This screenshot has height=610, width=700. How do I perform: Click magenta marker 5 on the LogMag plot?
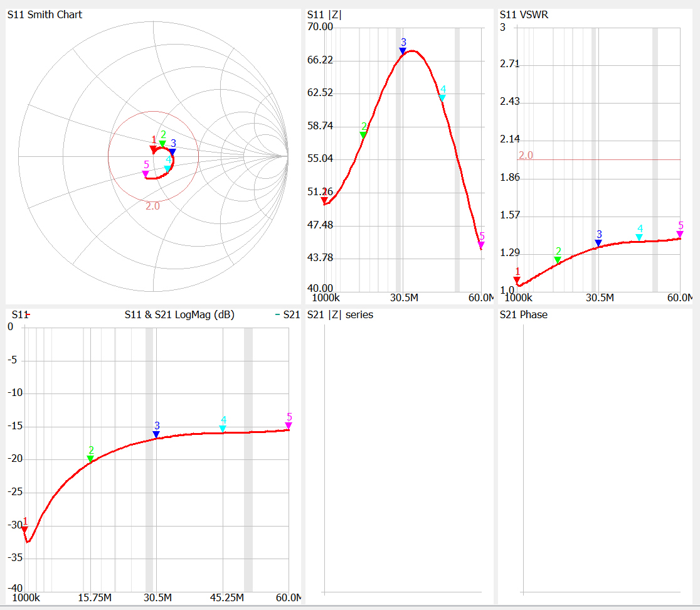[x=289, y=425]
